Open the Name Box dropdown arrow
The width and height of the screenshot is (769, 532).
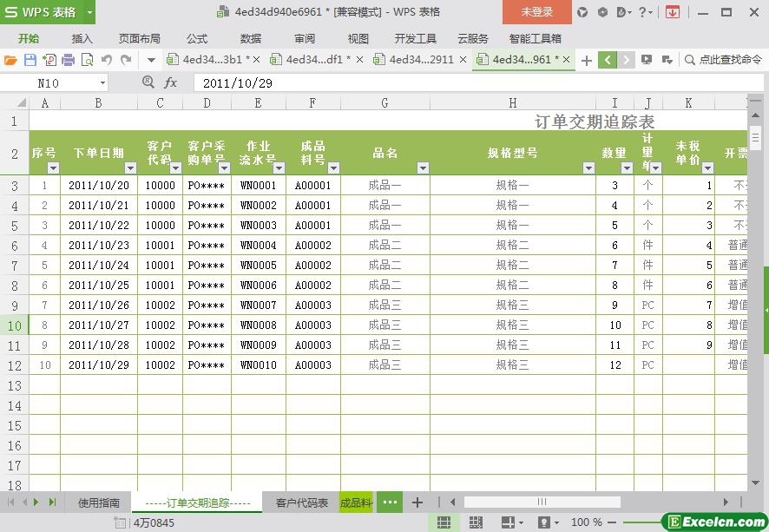(x=102, y=83)
